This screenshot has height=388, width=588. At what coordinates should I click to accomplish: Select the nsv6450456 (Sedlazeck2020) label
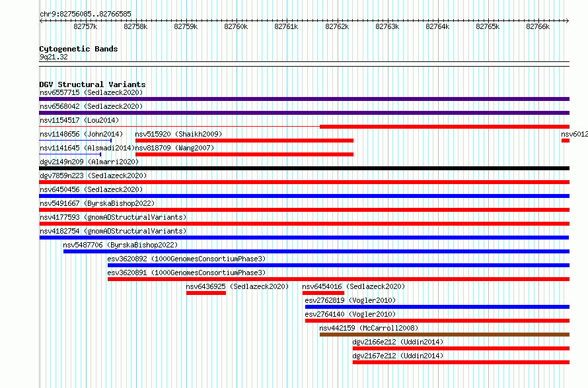pos(91,189)
